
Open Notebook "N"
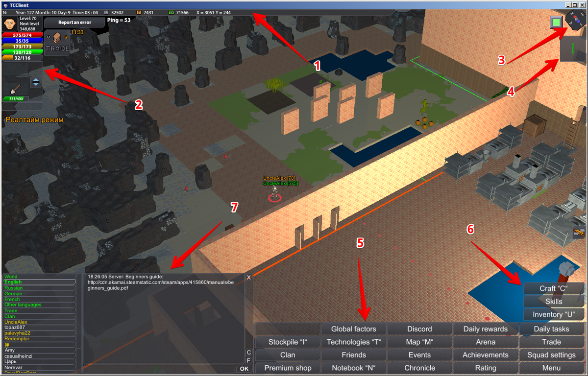click(x=354, y=368)
